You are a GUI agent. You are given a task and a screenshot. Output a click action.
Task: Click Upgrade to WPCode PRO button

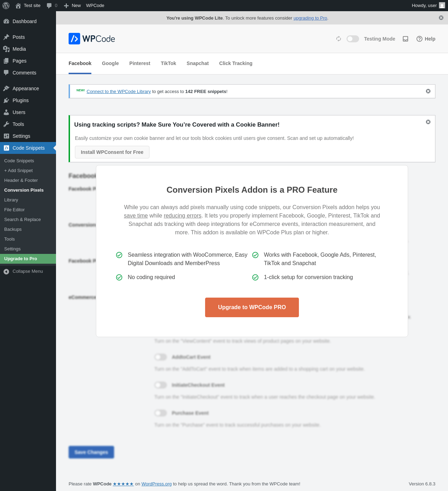[x=252, y=307]
